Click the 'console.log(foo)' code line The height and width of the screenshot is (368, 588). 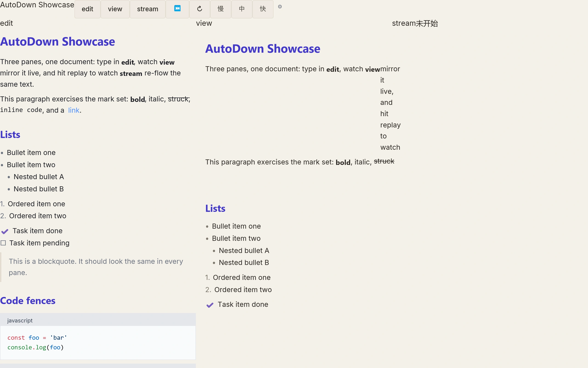click(x=35, y=347)
